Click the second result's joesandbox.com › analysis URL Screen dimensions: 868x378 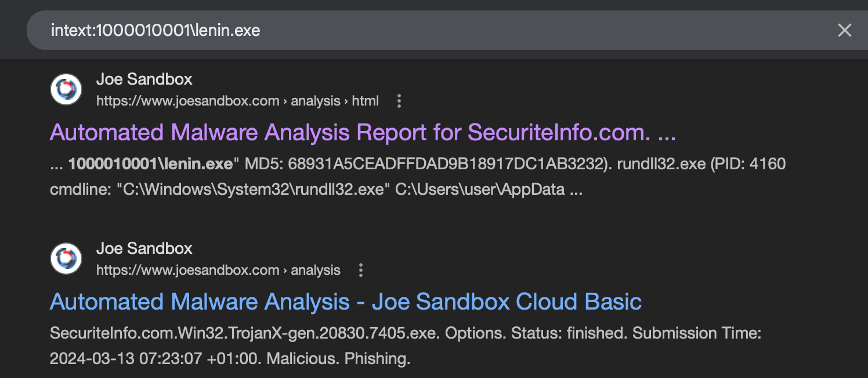click(x=218, y=270)
